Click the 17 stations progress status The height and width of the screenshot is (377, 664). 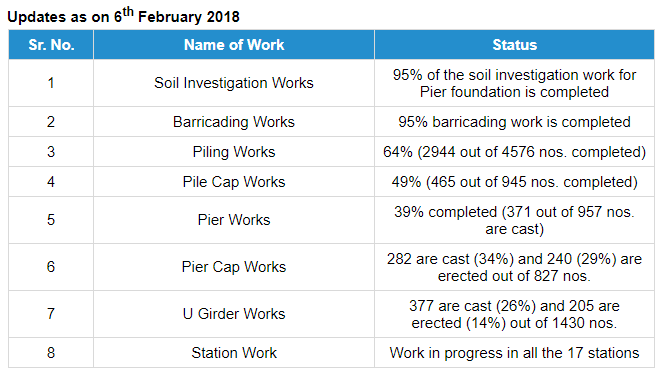click(515, 353)
